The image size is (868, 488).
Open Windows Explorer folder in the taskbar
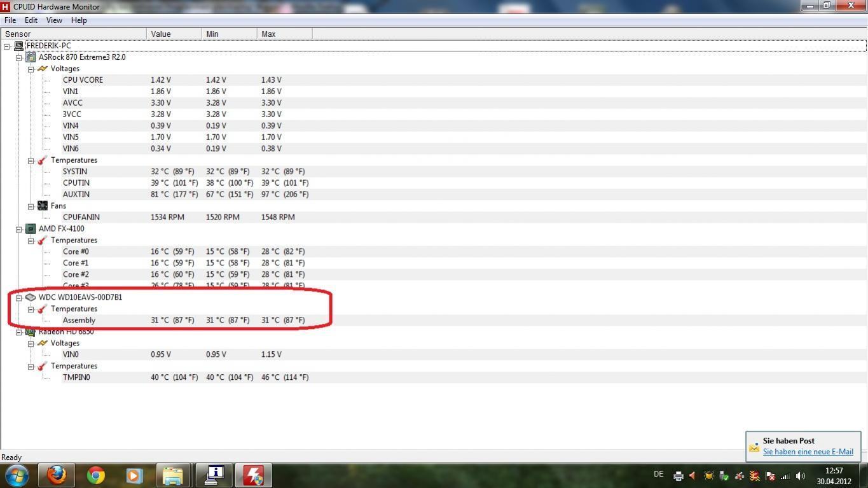click(x=173, y=475)
